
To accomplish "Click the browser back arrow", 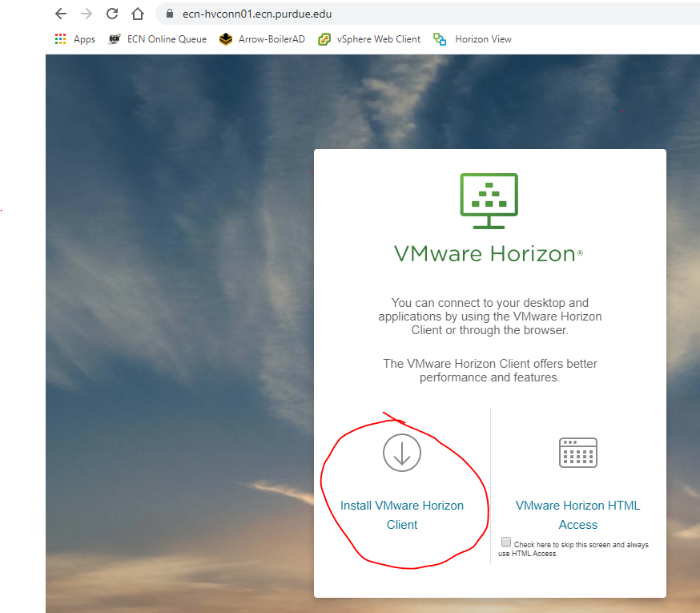I will 61,14.
